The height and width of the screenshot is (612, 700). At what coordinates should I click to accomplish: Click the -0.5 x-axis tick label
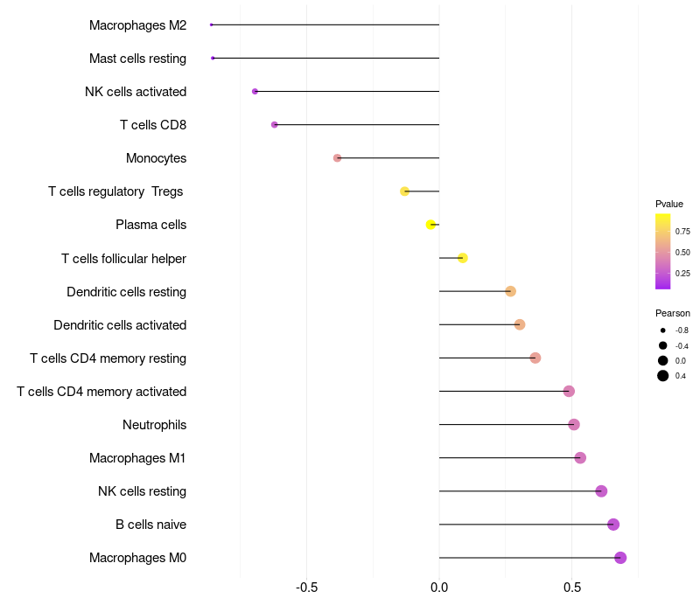(x=306, y=588)
